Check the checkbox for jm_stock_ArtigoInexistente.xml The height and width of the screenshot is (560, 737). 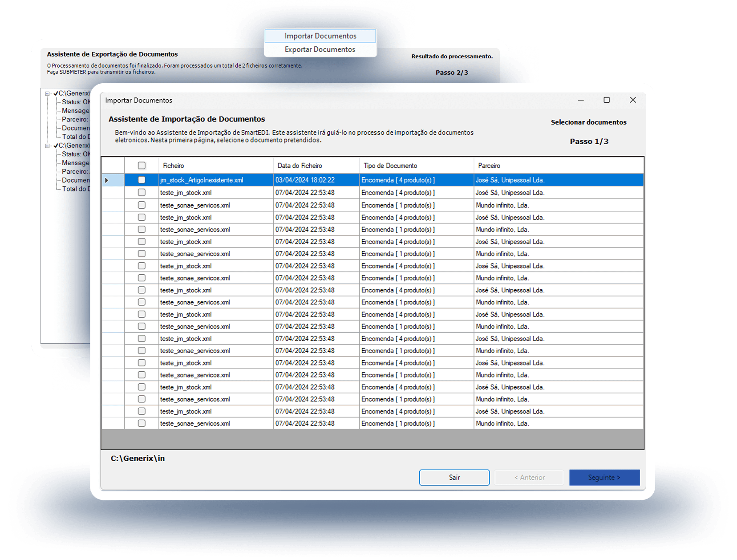pyautogui.click(x=142, y=180)
